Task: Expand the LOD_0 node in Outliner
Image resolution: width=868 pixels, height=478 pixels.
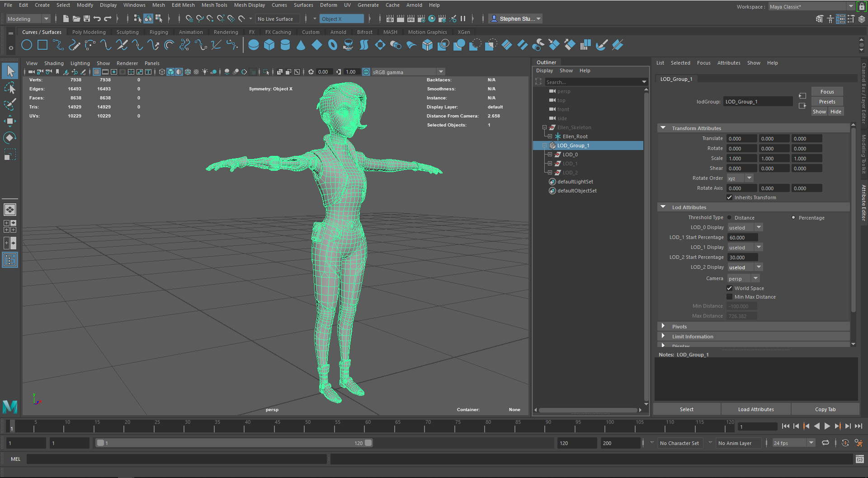Action: pos(550,155)
